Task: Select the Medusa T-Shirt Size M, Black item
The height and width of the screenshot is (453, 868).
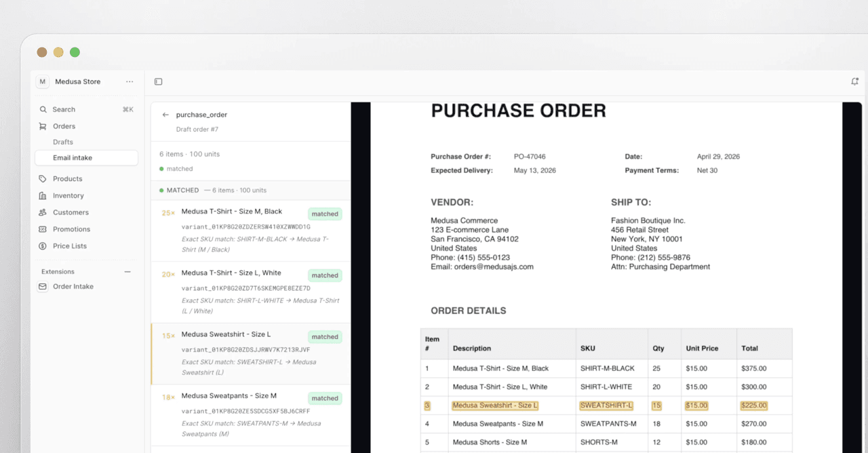Action: (251, 231)
